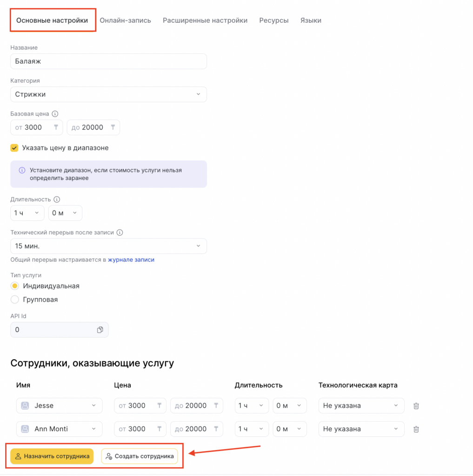This screenshot has width=473, height=476.
Task: Click info icon next to Технический перерыв после записи
Action: 120,232
